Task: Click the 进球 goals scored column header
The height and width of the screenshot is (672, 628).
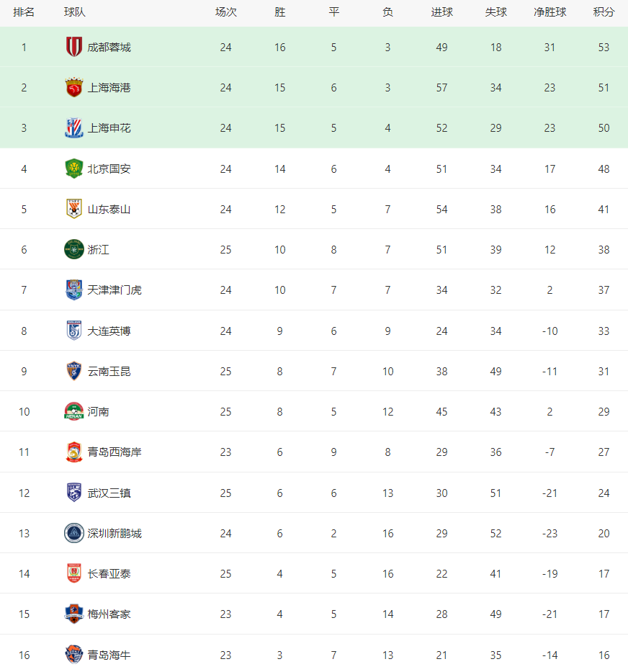Action: (441, 12)
